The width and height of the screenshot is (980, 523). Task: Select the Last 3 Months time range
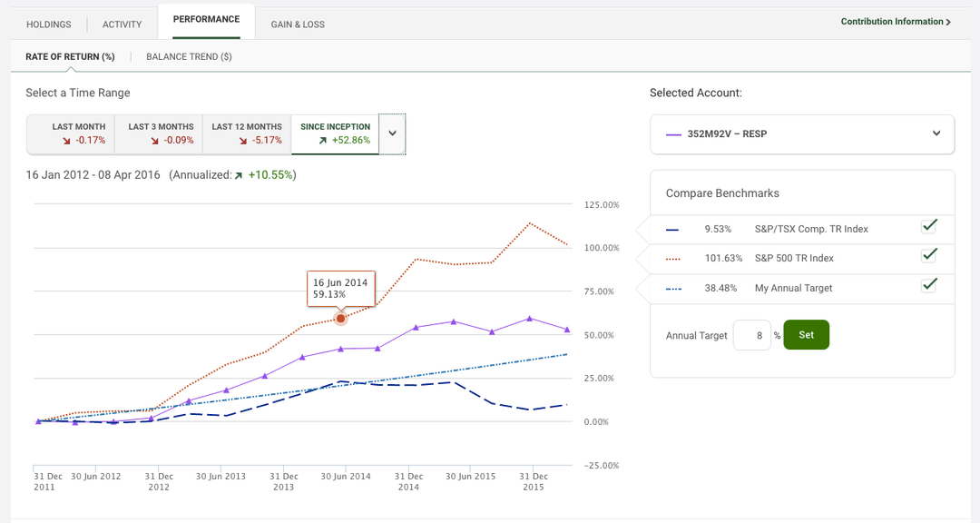(x=159, y=133)
